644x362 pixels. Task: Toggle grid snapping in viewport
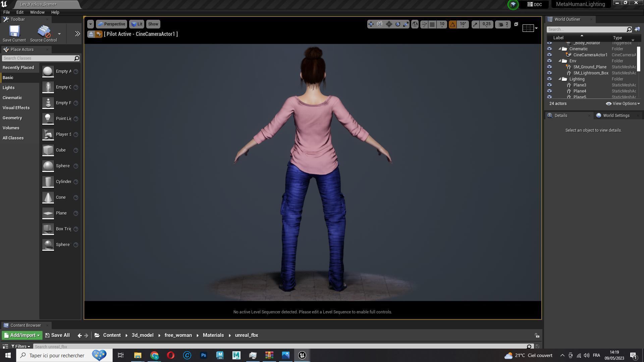432,24
